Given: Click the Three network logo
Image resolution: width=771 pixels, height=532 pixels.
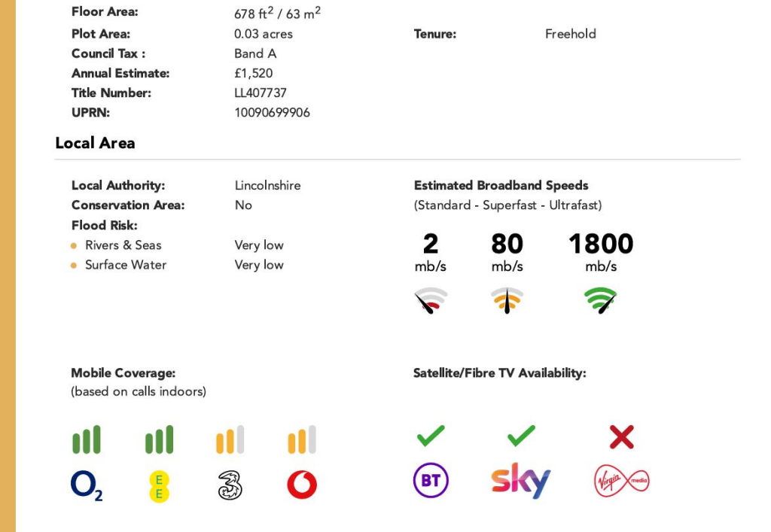Looking at the screenshot, I should 230,485.
